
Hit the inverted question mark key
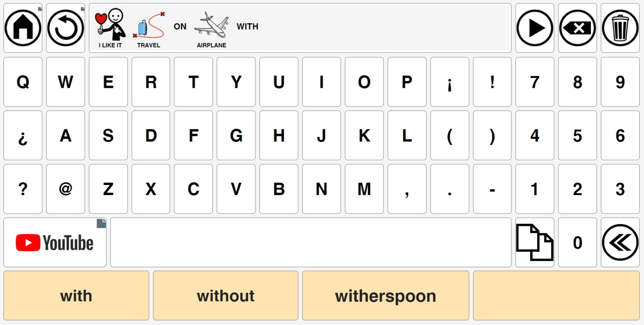[23, 135]
